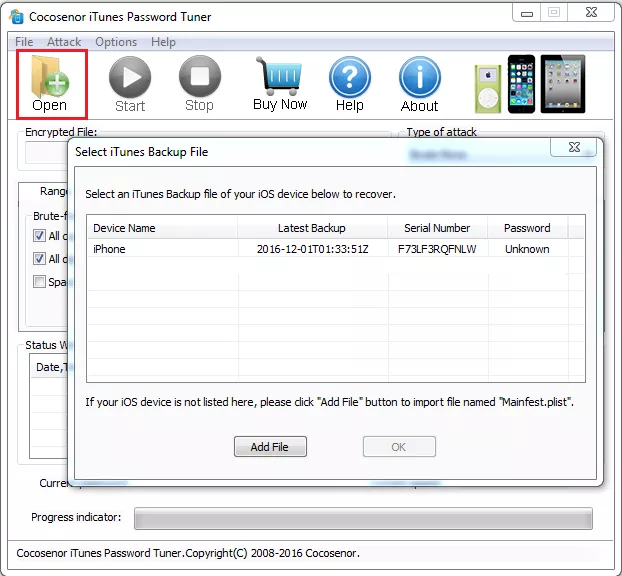This screenshot has width=622, height=576.
Task: Click the Progress indicator bar
Action: point(363,518)
